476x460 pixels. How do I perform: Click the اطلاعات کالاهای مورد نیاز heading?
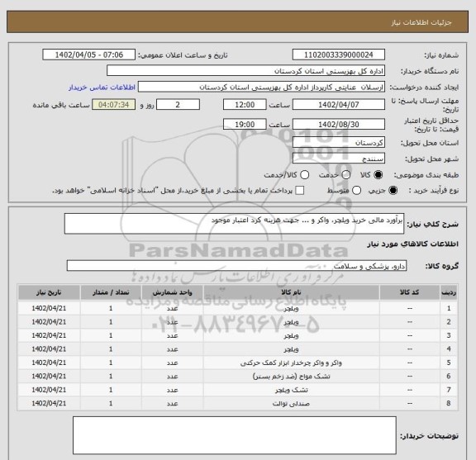tap(413, 244)
